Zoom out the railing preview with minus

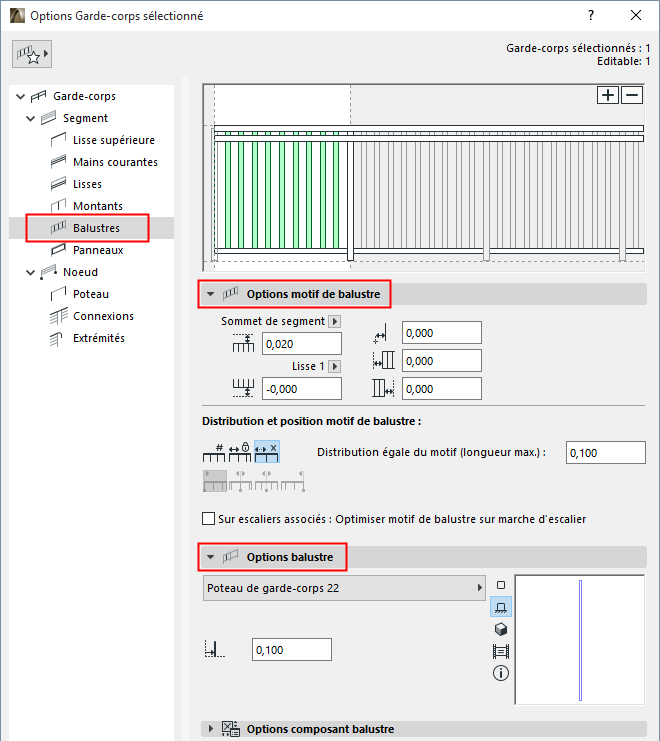click(x=632, y=95)
